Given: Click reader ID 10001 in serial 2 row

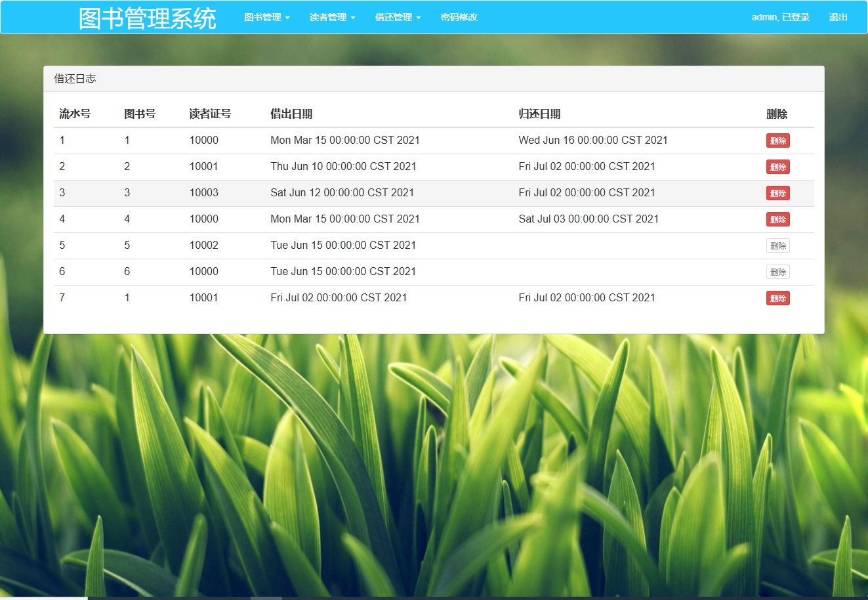Looking at the screenshot, I should click(204, 166).
